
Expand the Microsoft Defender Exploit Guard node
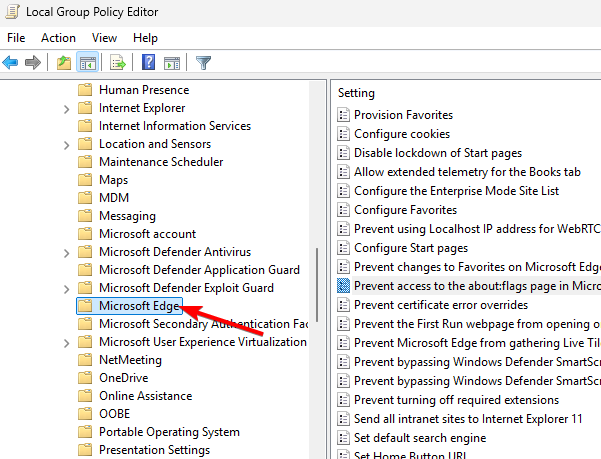pos(66,289)
